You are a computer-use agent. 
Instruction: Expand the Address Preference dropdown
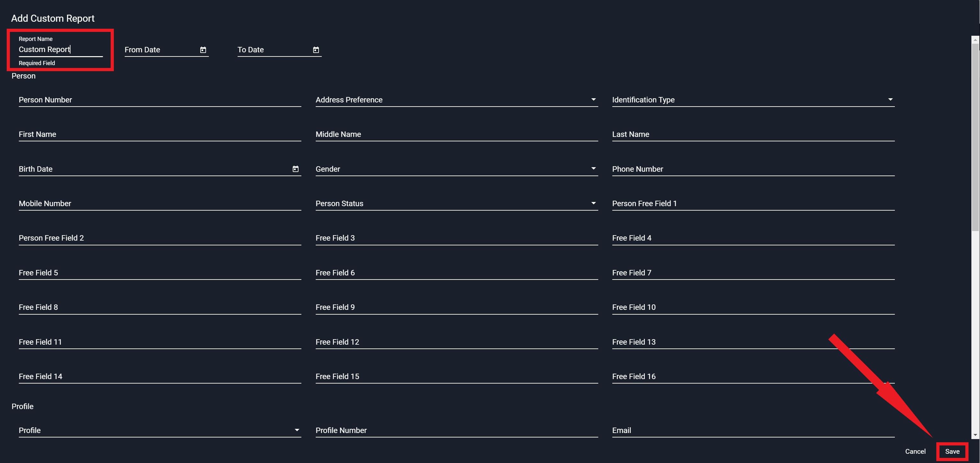pos(593,100)
